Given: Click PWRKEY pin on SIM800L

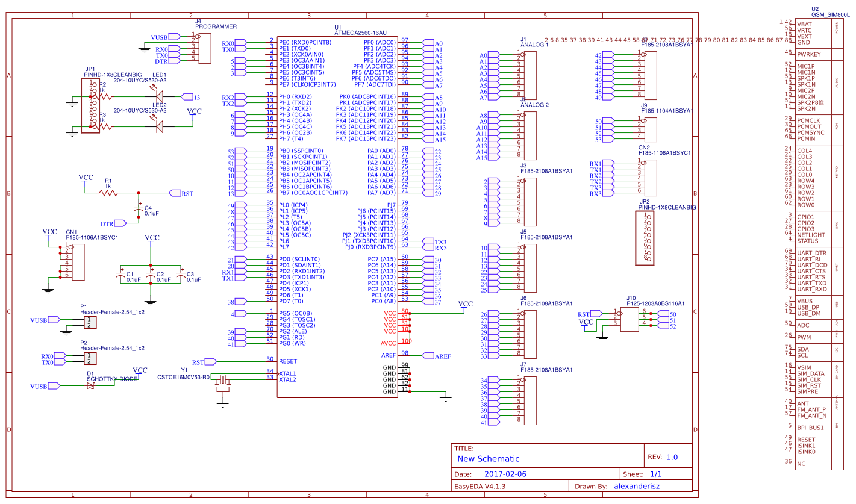Looking at the screenshot, I should 810,54.
